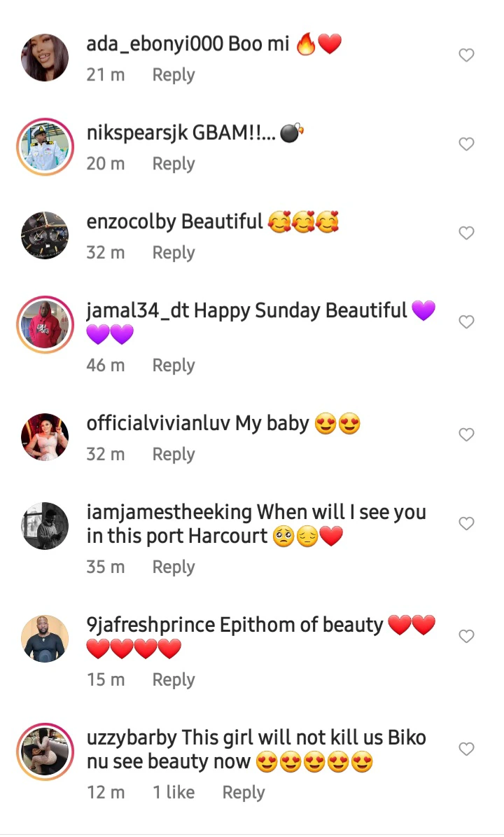Visit enzocolby's profile via username
This screenshot has height=837, width=504.
click(x=131, y=222)
